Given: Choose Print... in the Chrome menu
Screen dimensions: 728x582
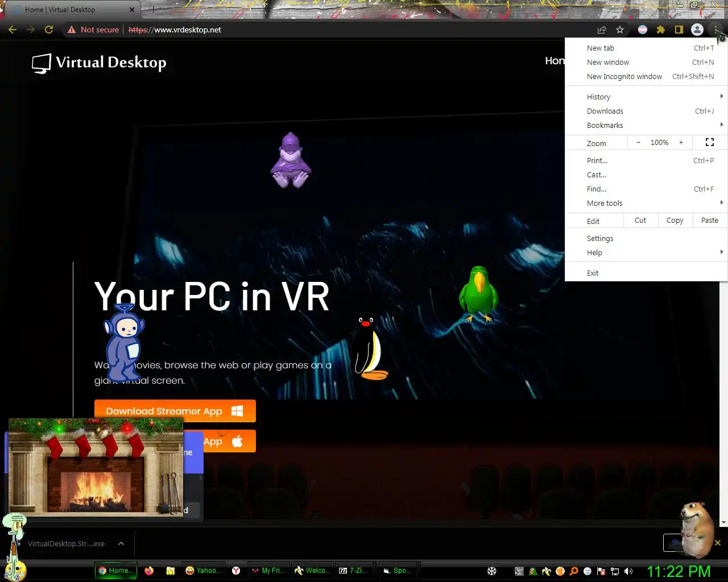Looking at the screenshot, I should (x=647, y=161).
